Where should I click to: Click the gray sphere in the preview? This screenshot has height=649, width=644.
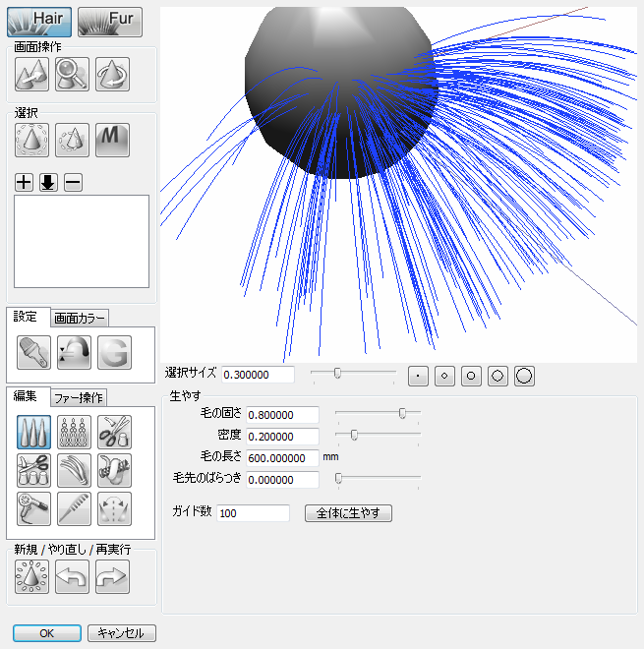(340, 91)
